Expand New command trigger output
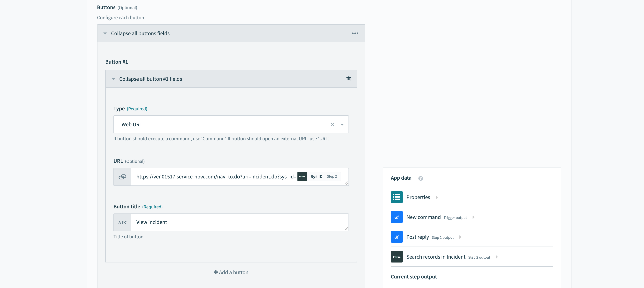 click(473, 217)
